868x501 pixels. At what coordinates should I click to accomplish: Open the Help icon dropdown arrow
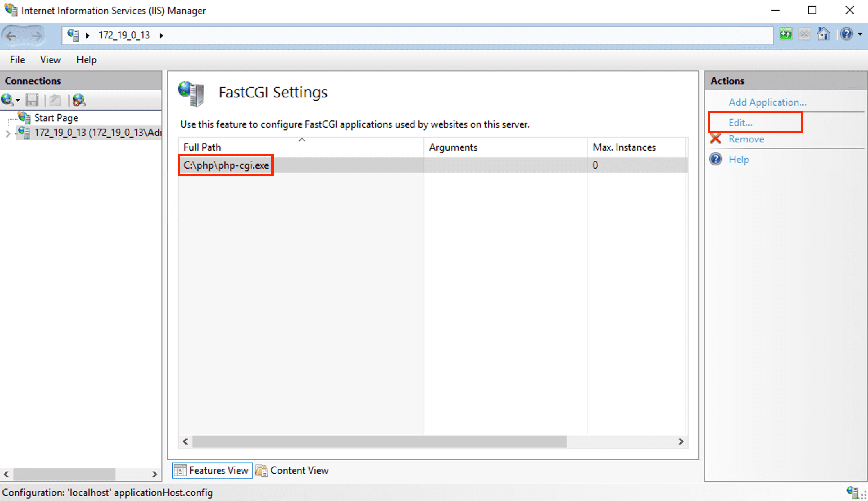[860, 34]
